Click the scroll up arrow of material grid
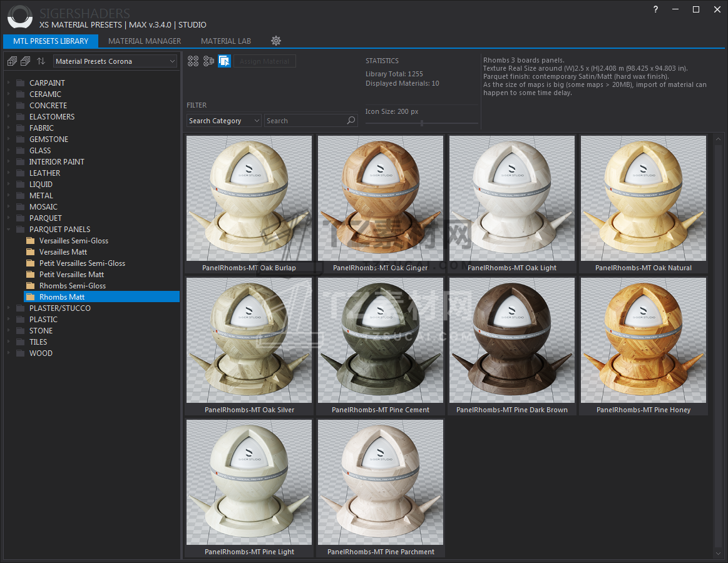The image size is (728, 563). pyautogui.click(x=718, y=139)
